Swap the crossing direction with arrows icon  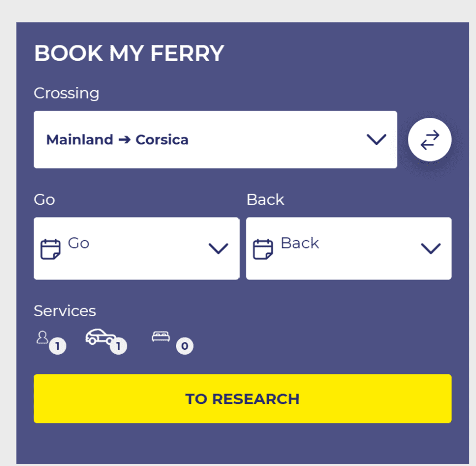click(430, 140)
